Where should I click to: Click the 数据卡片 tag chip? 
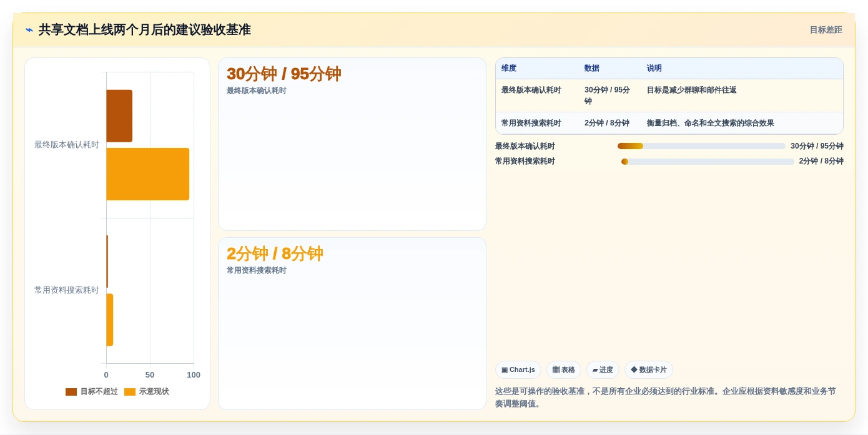pyautogui.click(x=649, y=370)
